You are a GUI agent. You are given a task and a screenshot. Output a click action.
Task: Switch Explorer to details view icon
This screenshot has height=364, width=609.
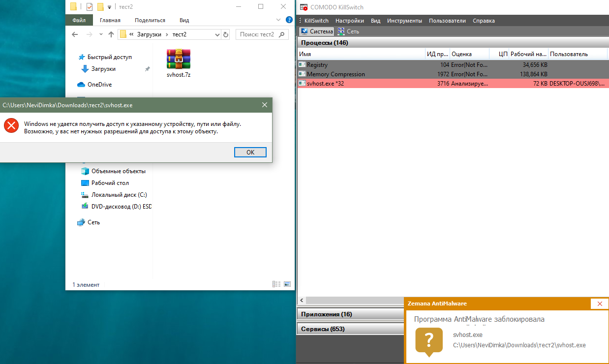276,284
